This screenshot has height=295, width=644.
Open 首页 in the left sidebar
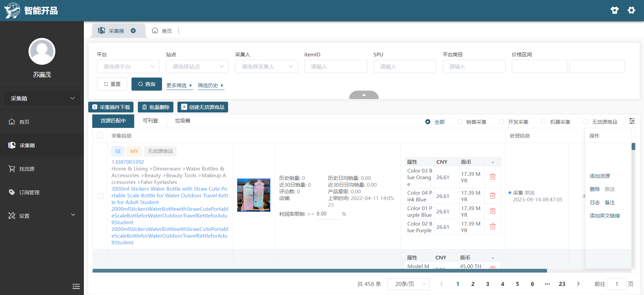tap(42, 122)
